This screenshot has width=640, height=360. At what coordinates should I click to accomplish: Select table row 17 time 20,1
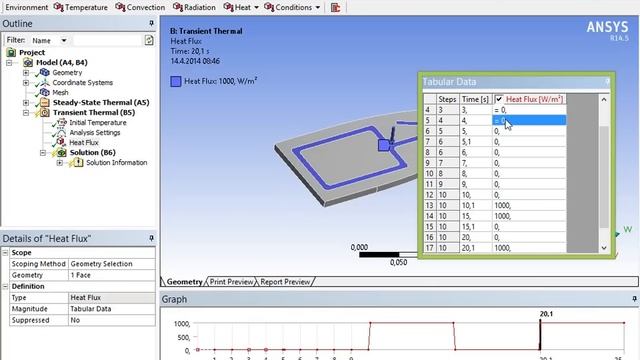coord(476,248)
